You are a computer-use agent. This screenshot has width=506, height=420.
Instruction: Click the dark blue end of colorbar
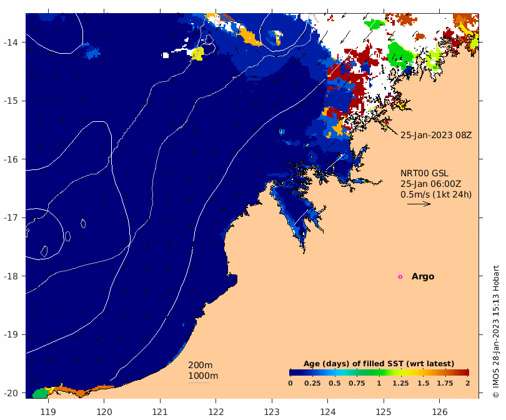[x=292, y=372]
